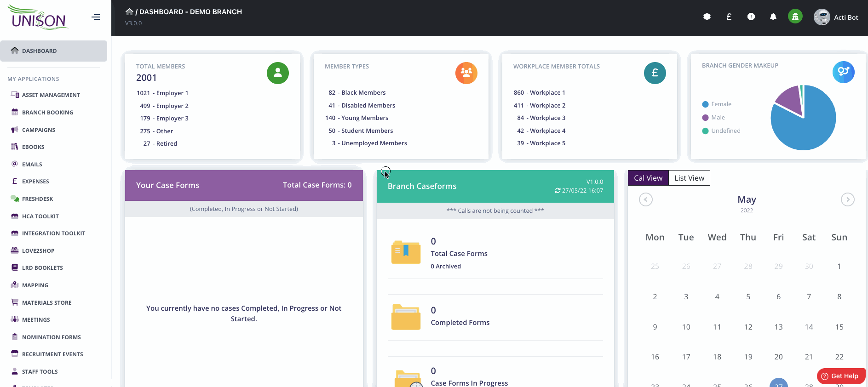868x387 pixels.
Task: Open the pound sign icon in header
Action: point(729,17)
